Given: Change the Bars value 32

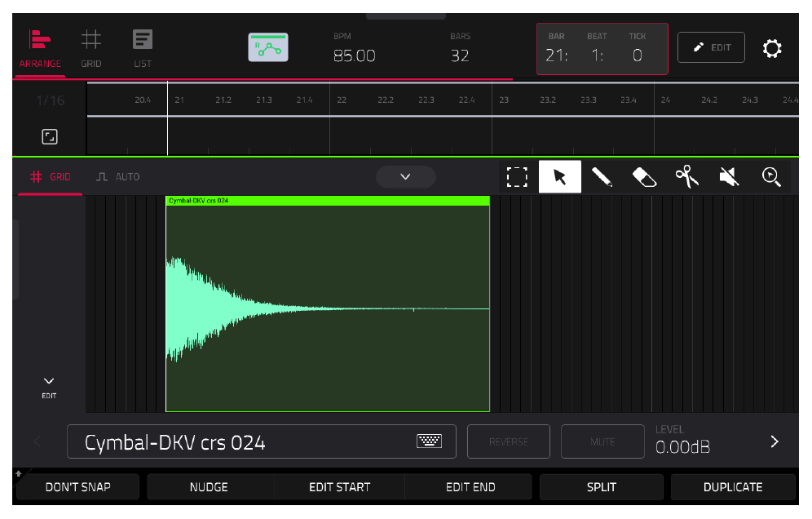Looking at the screenshot, I should (x=460, y=55).
